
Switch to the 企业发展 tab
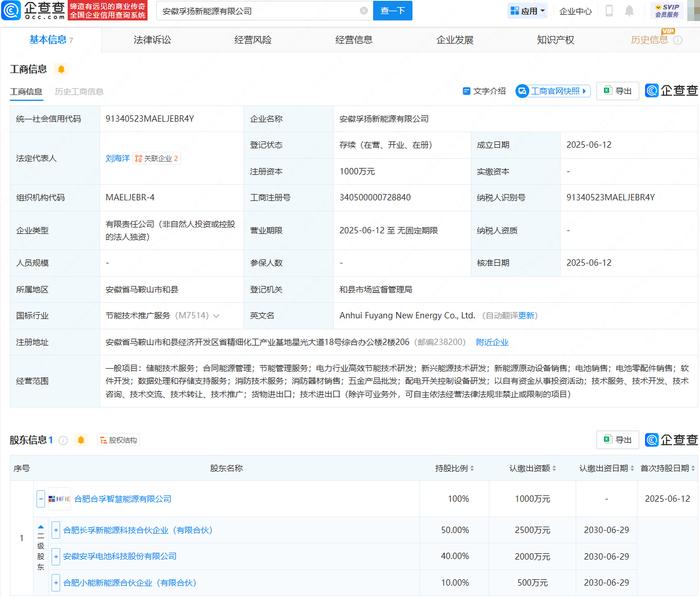click(x=454, y=40)
